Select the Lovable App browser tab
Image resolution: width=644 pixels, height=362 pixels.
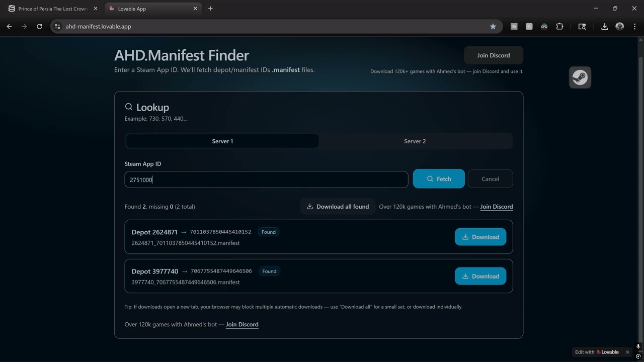tap(153, 9)
